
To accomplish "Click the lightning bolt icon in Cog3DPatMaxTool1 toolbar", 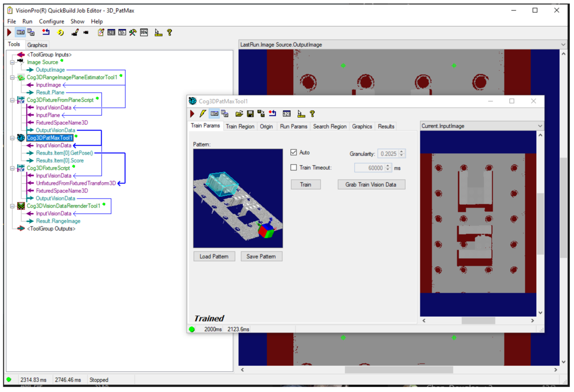I will 202,114.
